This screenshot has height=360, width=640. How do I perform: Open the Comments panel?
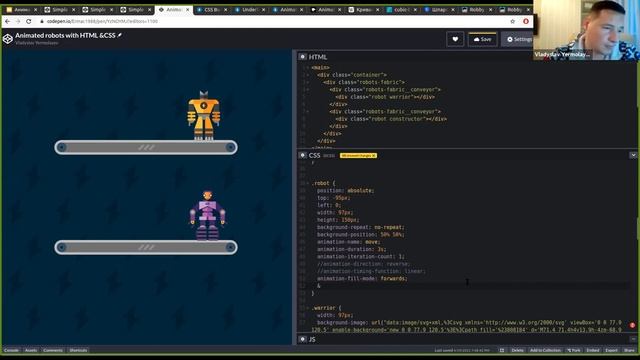coord(53,350)
